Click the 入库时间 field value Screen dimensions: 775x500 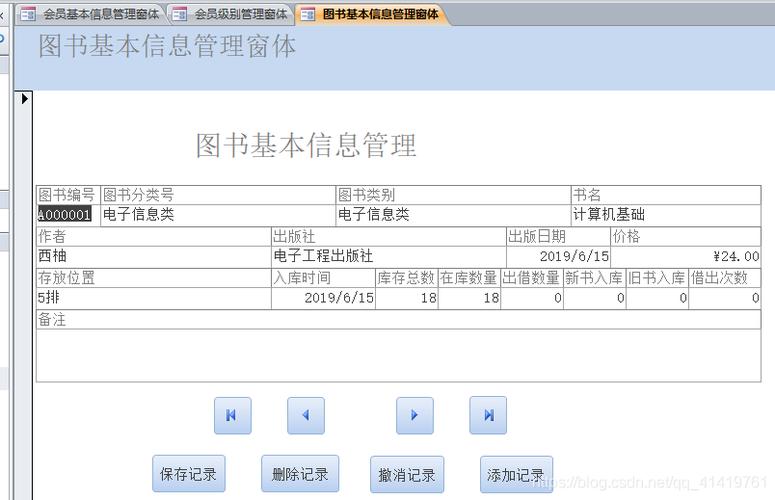coord(323,298)
